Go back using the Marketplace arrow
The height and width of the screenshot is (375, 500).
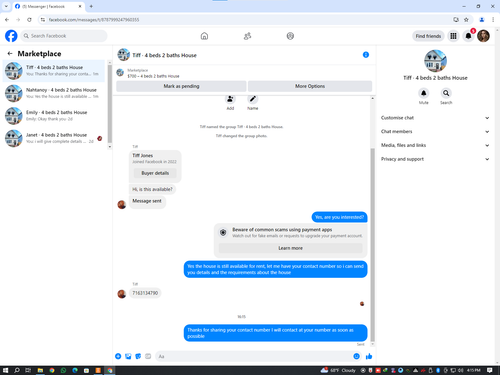tap(10, 53)
